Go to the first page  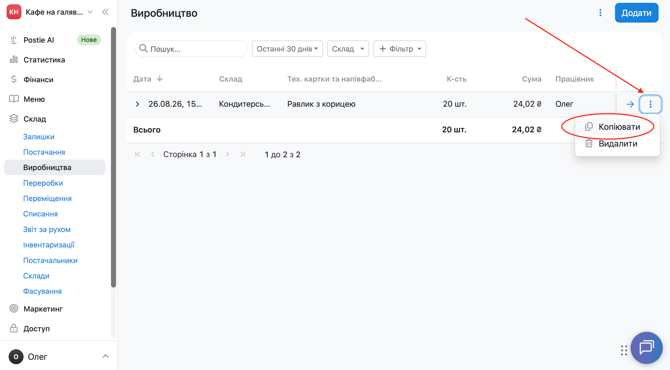137,154
